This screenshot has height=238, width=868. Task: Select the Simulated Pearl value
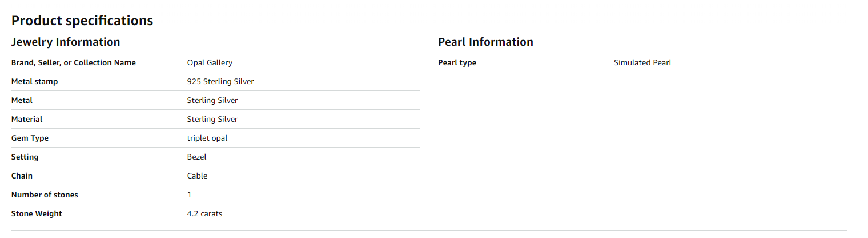[642, 62]
